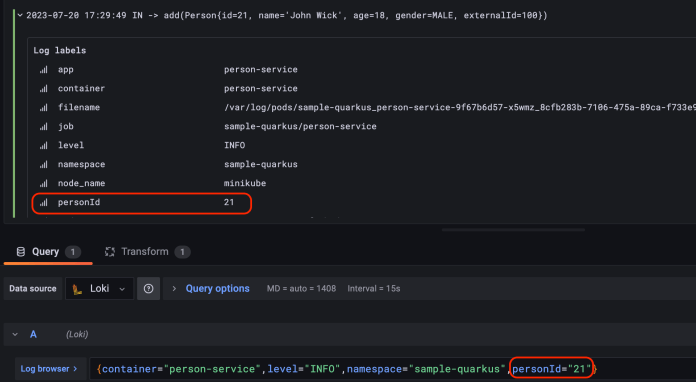The height and width of the screenshot is (382, 696).
Task: Click the Interval = 15s text
Action: (374, 289)
